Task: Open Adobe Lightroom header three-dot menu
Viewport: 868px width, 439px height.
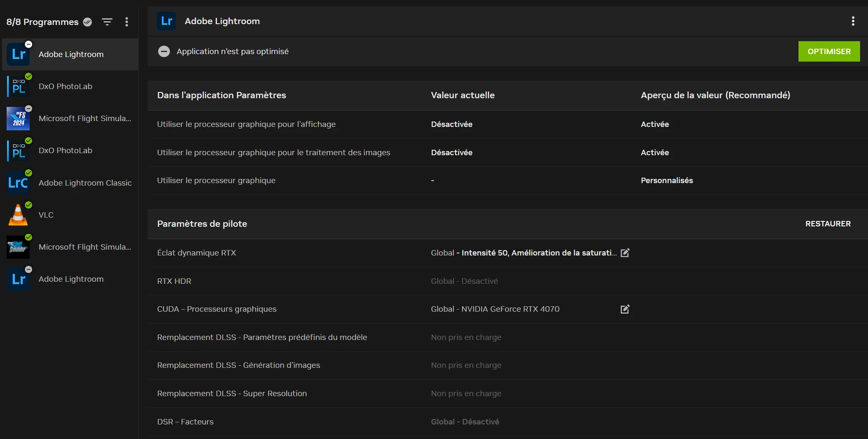Action: point(853,21)
